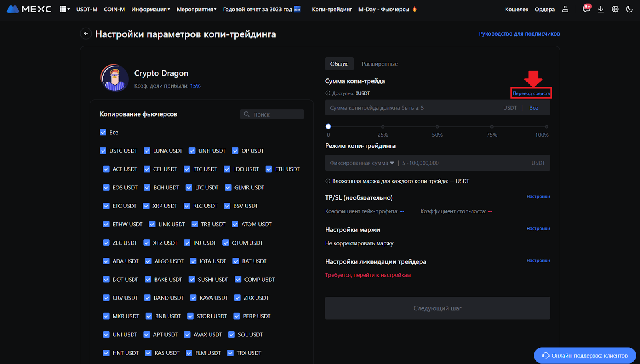Toggle dark mode moon icon

(629, 9)
